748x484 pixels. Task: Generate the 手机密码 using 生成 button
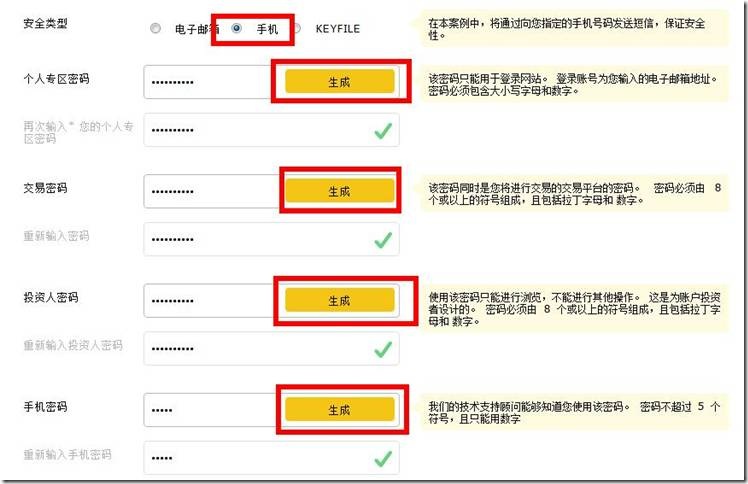click(340, 410)
